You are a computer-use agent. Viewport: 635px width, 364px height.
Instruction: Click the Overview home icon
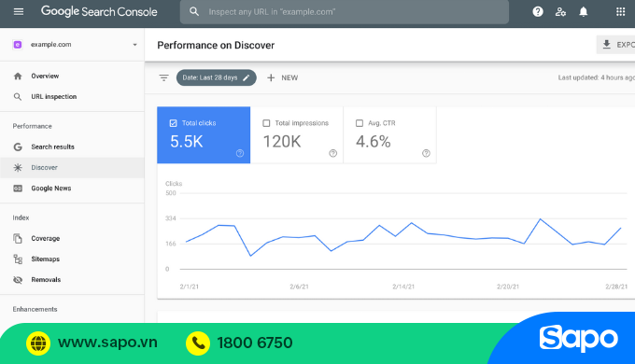[x=18, y=77]
